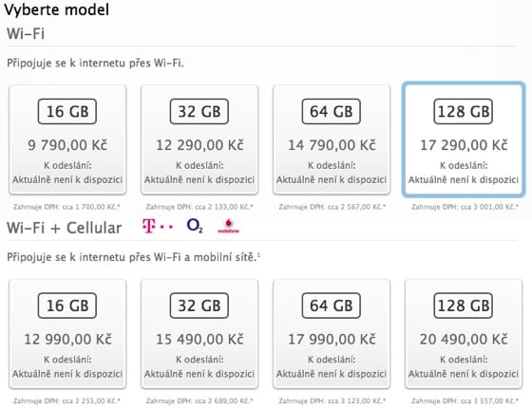
Task: Click the 128 GB badge in Cellular row
Action: point(464,306)
